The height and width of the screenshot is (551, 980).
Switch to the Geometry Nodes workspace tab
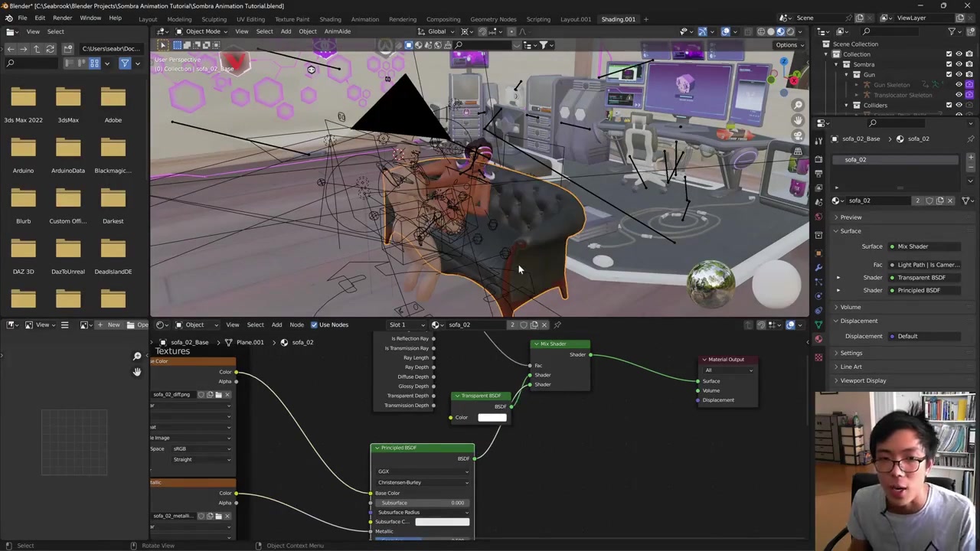click(492, 19)
